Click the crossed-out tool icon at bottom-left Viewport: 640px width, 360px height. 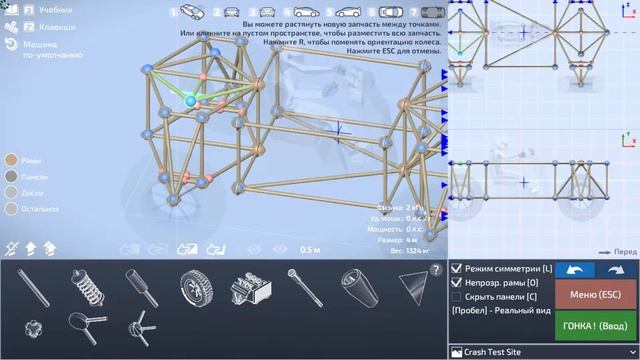pyautogui.click(x=11, y=249)
